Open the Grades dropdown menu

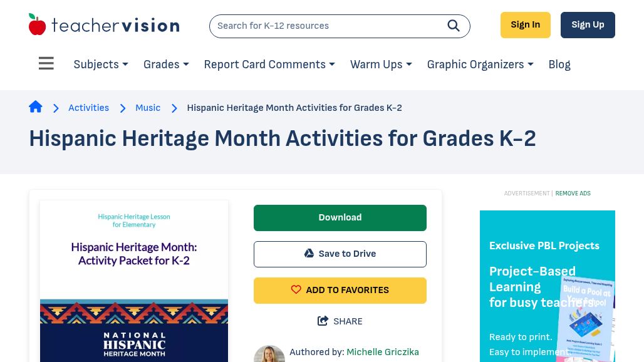[166, 65]
